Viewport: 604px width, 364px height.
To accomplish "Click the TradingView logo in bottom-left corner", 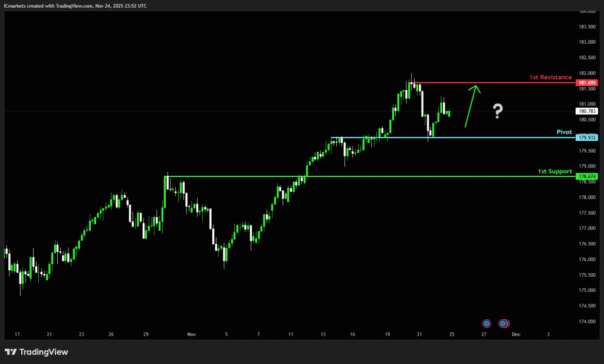I will [37, 352].
